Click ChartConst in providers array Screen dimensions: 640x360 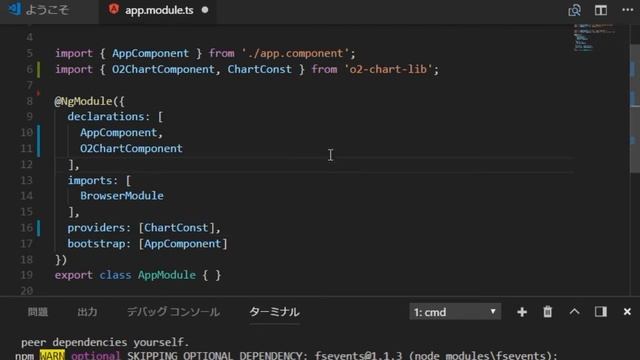click(176, 228)
